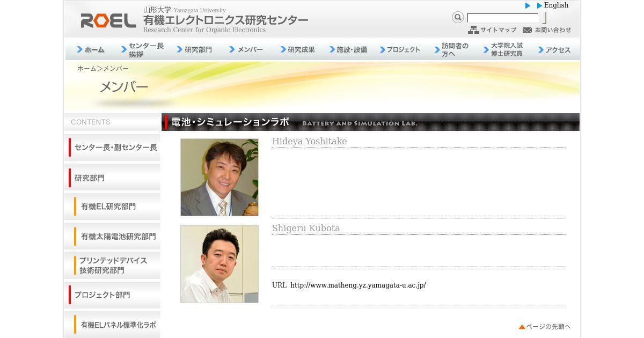This screenshot has width=644, height=338.
Task: Switch language to English
Action: pos(556,5)
